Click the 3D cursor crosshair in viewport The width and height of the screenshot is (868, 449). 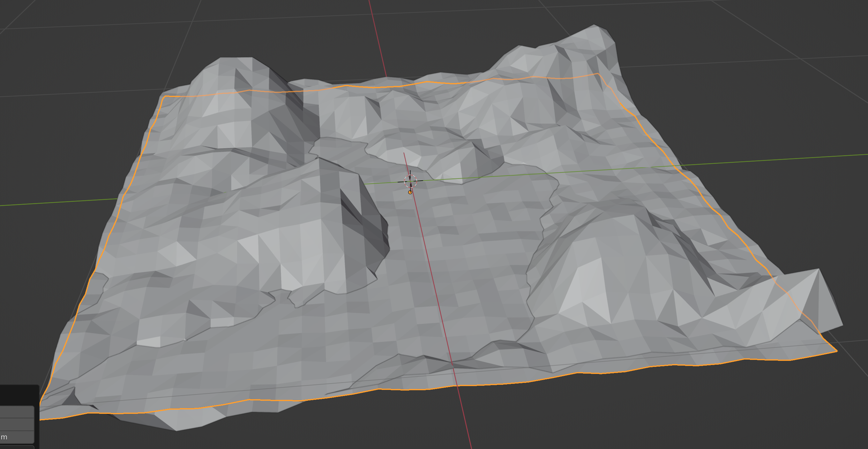(x=410, y=181)
